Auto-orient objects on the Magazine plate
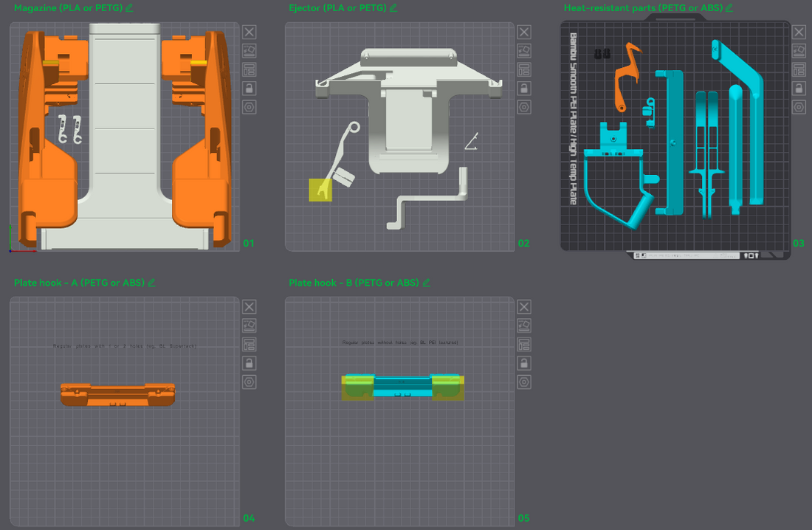This screenshot has height=530, width=812. pos(250,51)
